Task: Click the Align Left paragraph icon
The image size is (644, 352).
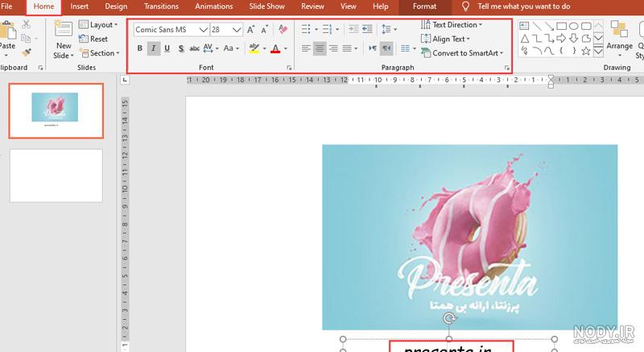Action: (x=306, y=48)
